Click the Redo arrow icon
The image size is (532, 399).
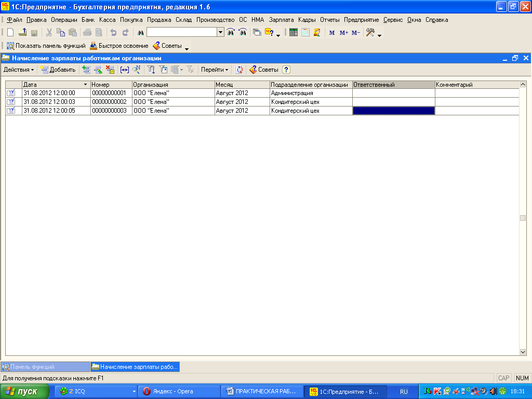[x=126, y=33]
